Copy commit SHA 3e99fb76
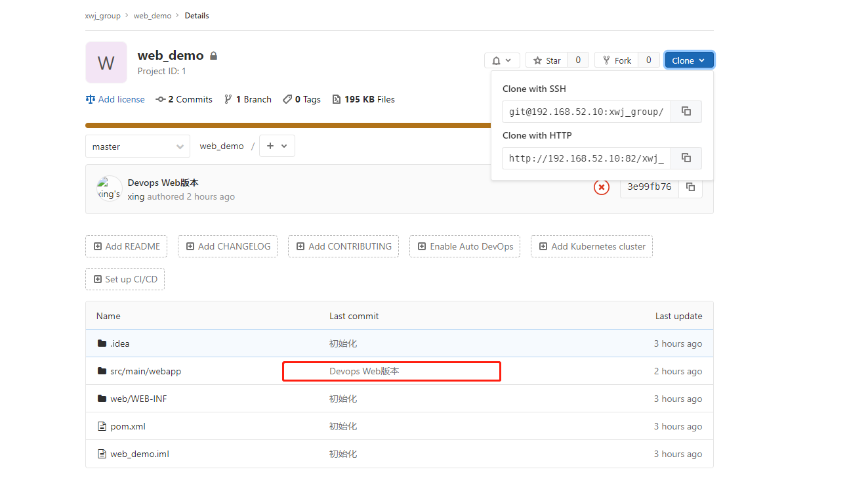This screenshot has width=868, height=484. coord(690,187)
